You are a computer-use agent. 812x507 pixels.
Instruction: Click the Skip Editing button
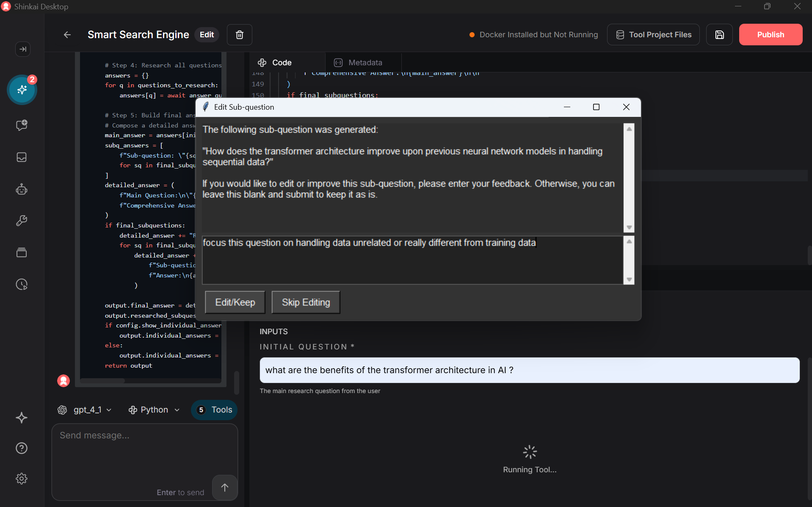pyautogui.click(x=306, y=302)
